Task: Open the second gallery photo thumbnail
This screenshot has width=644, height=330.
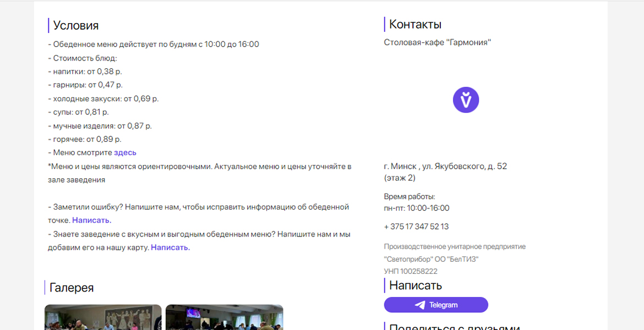Action: (224, 317)
